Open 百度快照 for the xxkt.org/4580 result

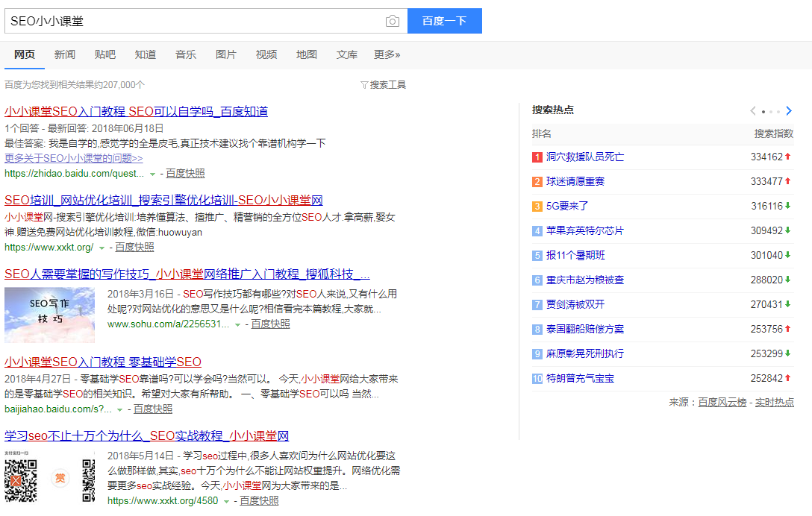tap(259, 500)
